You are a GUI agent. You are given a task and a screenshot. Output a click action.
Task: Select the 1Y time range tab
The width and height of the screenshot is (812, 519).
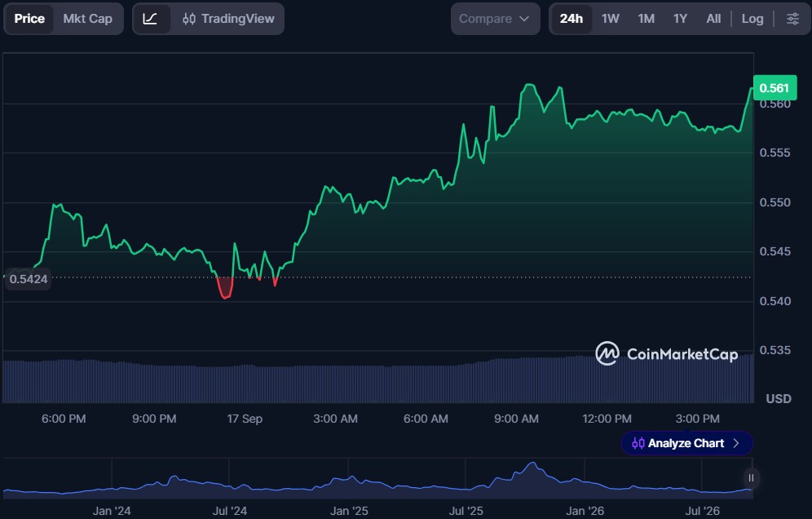tap(680, 19)
